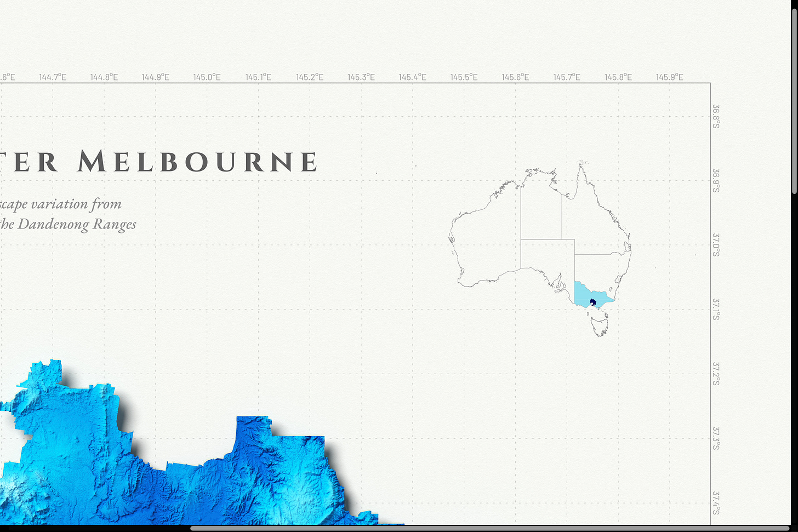Screen dimensions: 798x532
Task: Click the "variation from" subtitle text
Action: coord(76,204)
